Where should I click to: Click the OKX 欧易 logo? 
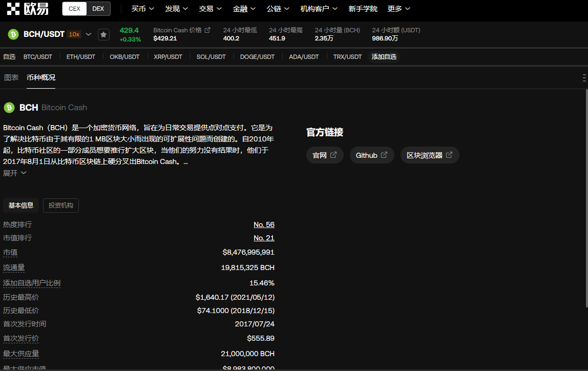tap(28, 8)
